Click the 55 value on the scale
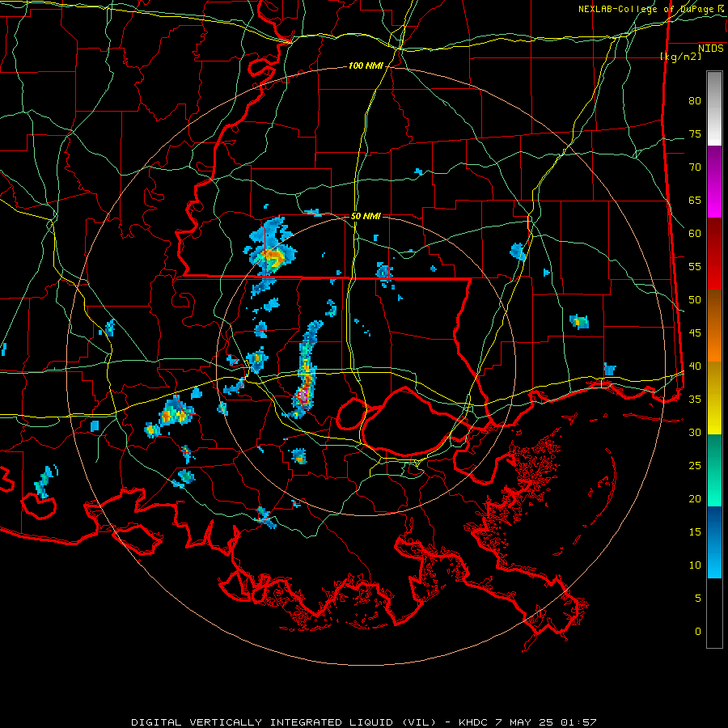This screenshot has height=728, width=728. point(695,266)
